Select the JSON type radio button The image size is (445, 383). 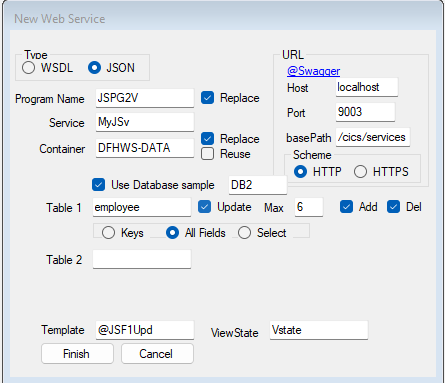pos(94,68)
